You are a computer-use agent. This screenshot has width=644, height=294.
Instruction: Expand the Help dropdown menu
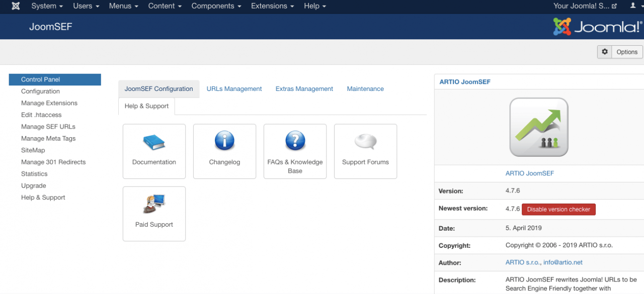coord(315,6)
